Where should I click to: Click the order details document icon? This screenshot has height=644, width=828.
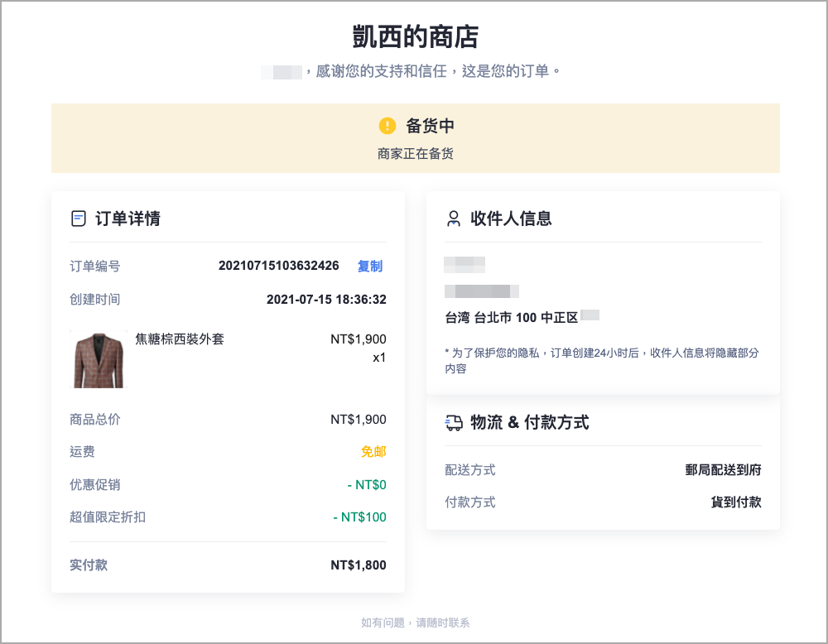click(79, 219)
